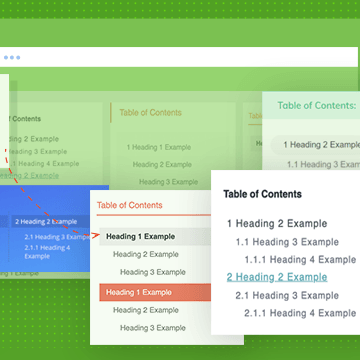Select gray highlighted "Heading 1 Example" row

[155, 237]
